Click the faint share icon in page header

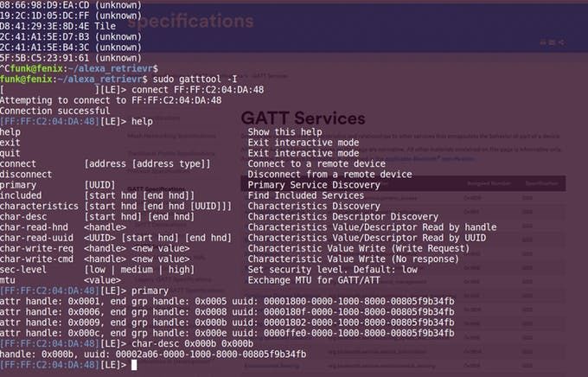pyautogui.click(x=561, y=42)
